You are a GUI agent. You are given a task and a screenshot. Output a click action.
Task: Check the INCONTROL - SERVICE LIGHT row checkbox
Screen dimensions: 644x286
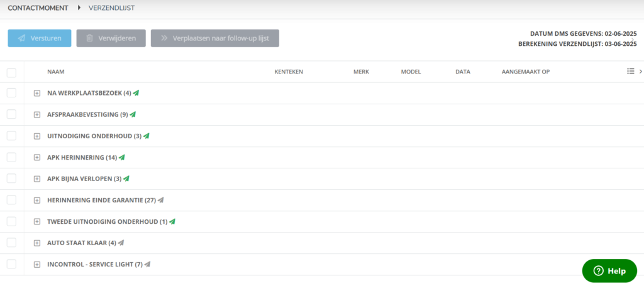click(11, 264)
